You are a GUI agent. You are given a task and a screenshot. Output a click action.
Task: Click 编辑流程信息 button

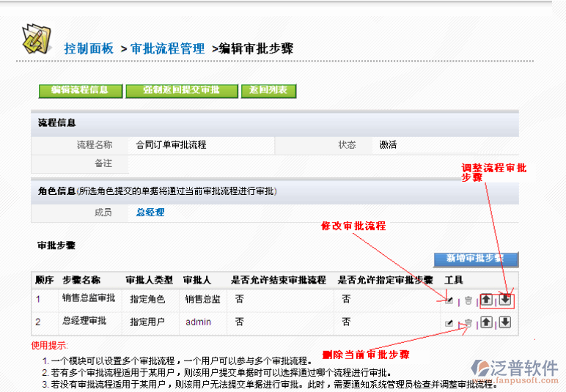[80, 91]
